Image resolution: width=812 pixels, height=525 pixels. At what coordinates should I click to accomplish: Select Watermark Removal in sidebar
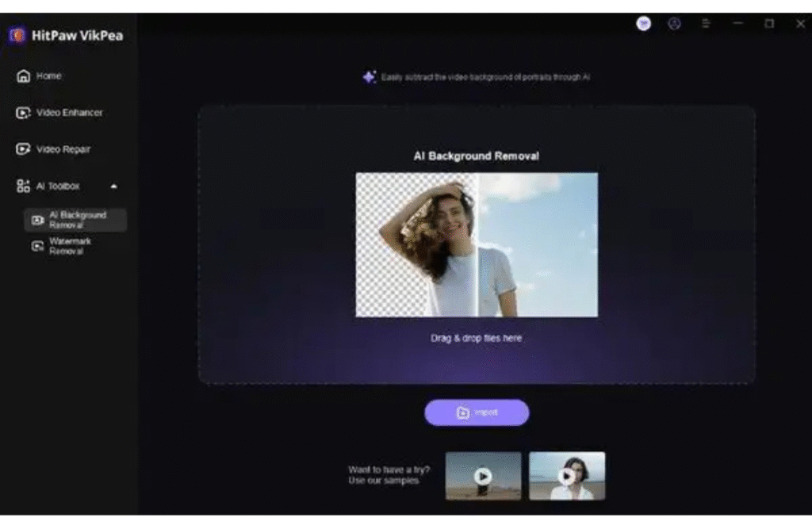tap(69, 246)
